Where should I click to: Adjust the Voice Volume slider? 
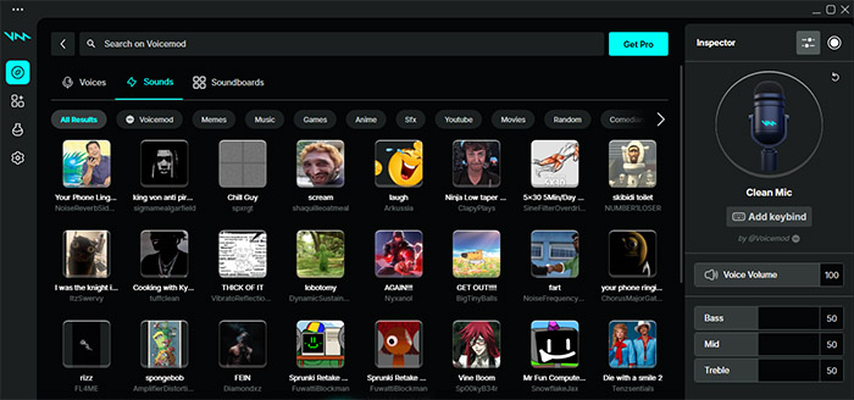point(757,275)
